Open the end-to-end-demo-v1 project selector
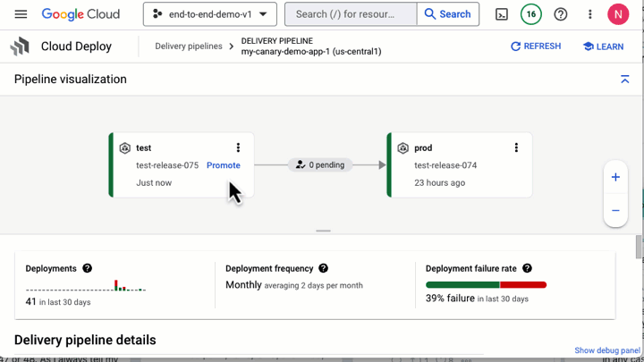 pos(210,14)
